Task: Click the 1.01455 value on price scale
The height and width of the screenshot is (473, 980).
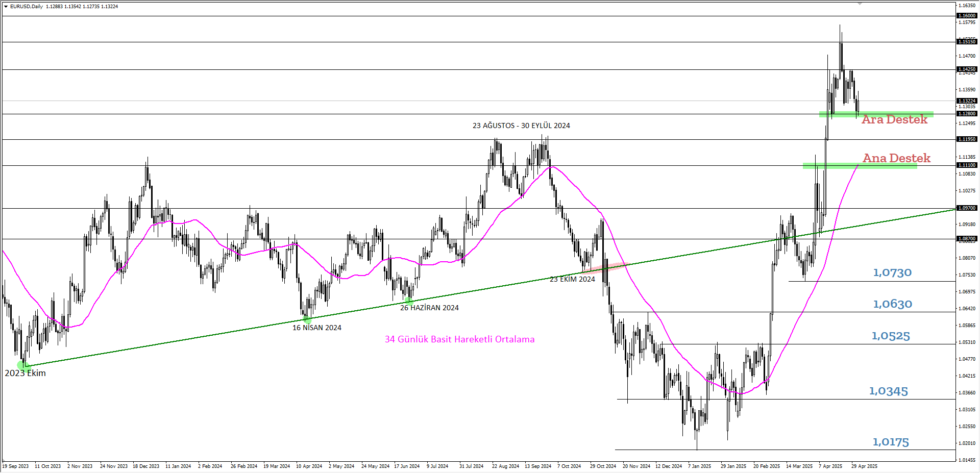Action: coord(967,460)
